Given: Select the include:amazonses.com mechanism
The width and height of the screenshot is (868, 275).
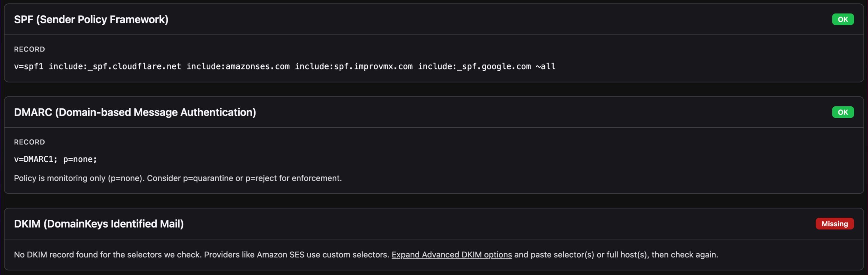Looking at the screenshot, I should [237, 66].
